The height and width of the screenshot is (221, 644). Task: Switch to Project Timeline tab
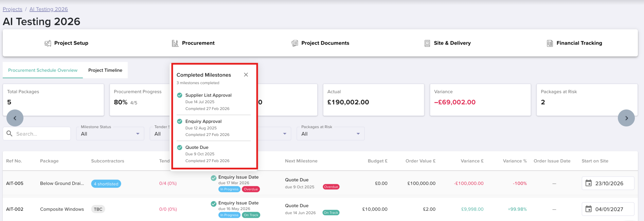click(x=105, y=70)
